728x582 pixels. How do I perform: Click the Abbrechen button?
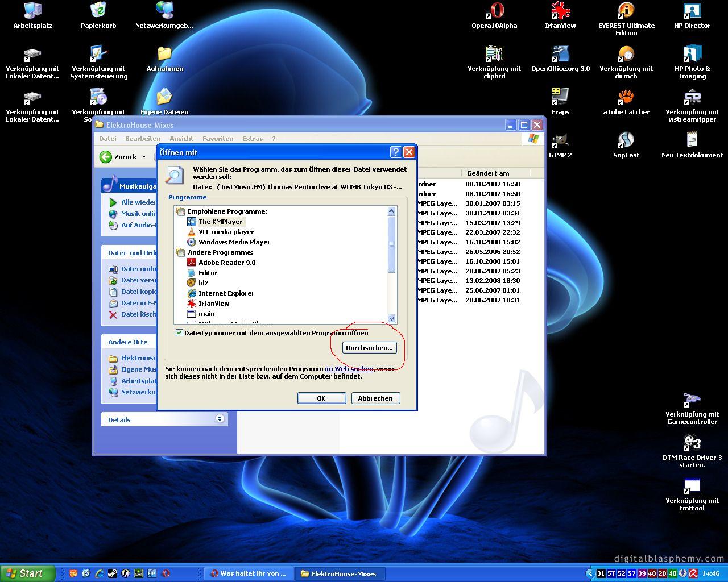(x=375, y=398)
